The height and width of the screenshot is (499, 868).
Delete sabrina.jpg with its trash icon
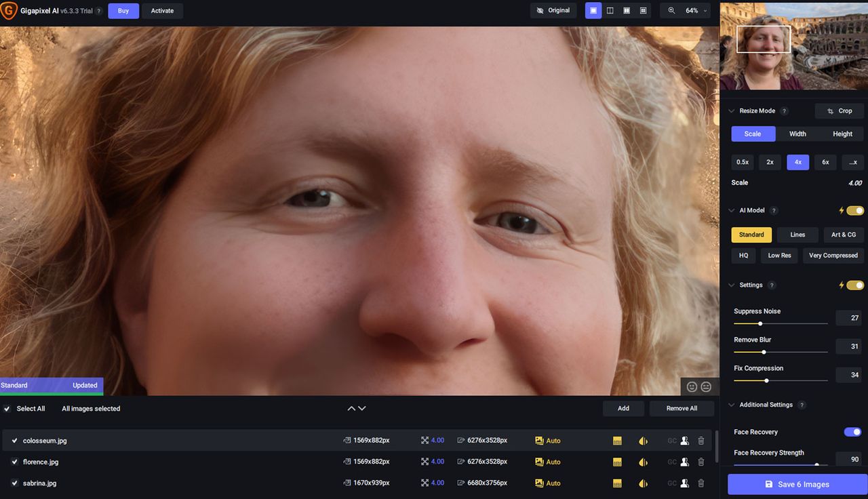(701, 483)
